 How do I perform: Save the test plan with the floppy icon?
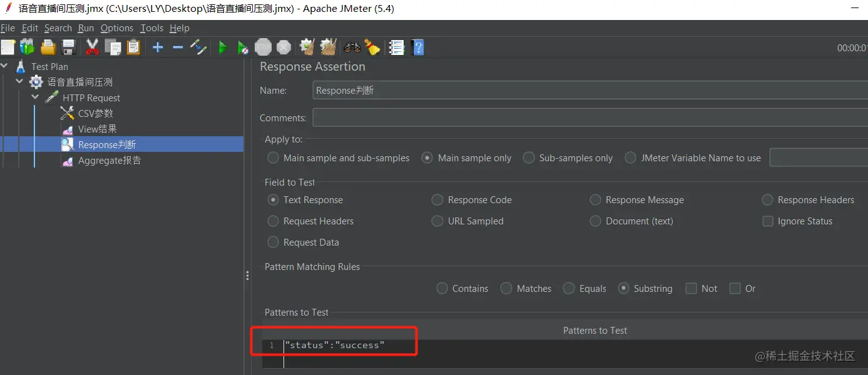coord(69,47)
